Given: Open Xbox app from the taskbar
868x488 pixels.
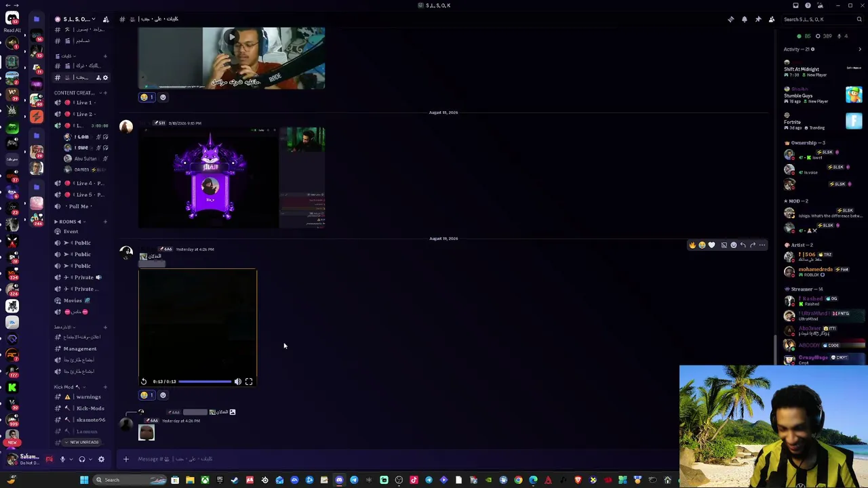Looking at the screenshot, I should [x=205, y=480].
